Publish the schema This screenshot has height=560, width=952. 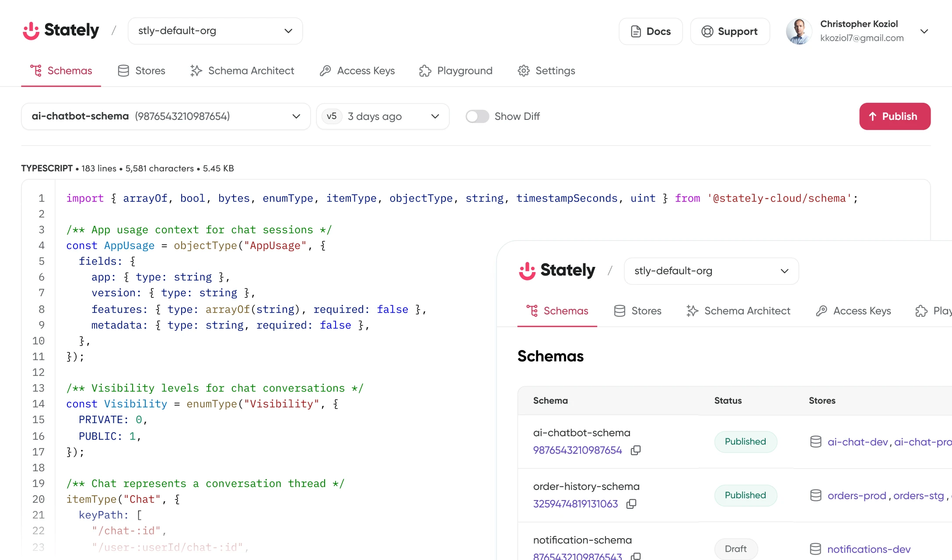point(895,116)
